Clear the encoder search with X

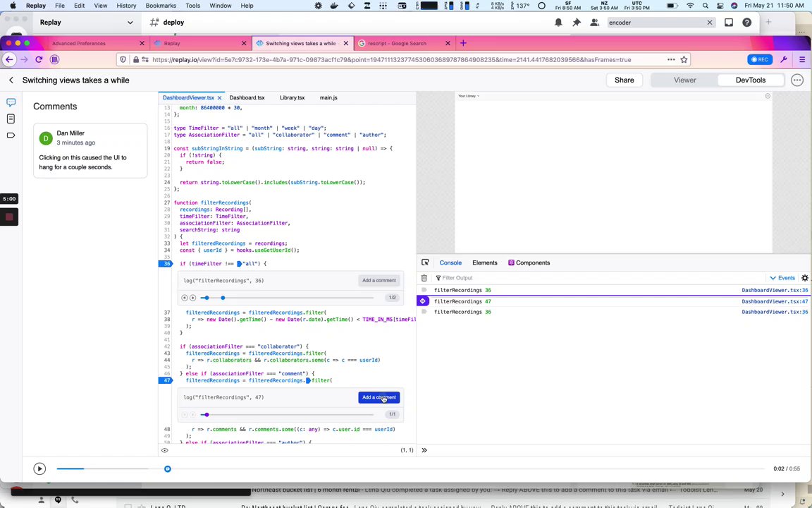click(x=710, y=23)
